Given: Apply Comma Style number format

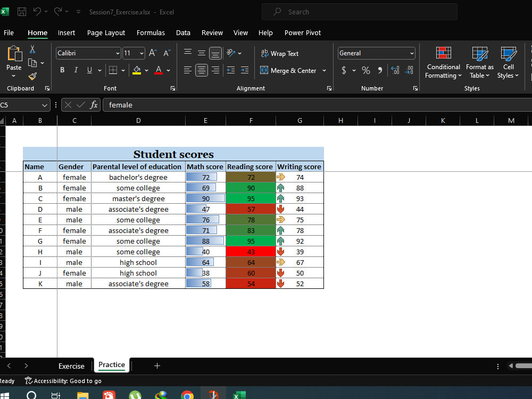Looking at the screenshot, I should pos(380,70).
